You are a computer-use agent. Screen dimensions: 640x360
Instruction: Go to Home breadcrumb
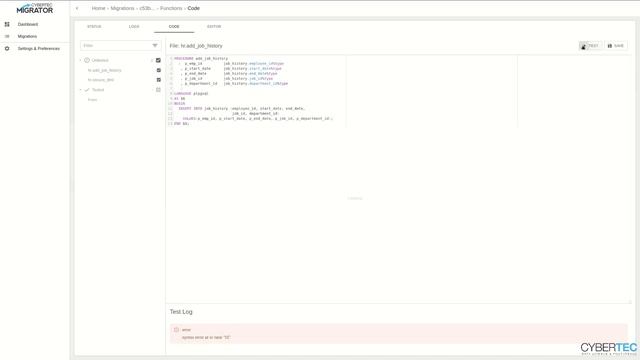(x=98, y=8)
